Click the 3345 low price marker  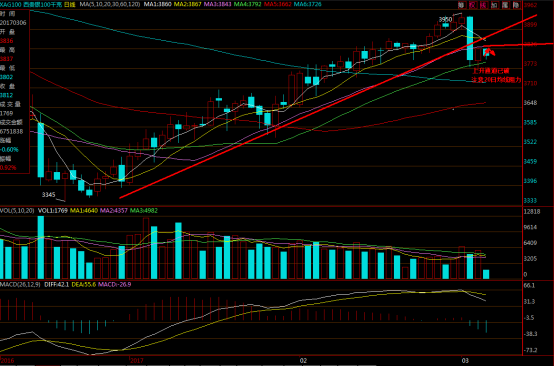click(48, 194)
